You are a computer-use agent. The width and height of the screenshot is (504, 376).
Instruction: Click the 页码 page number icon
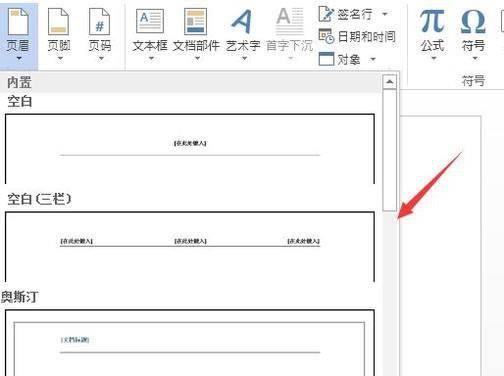point(99,22)
